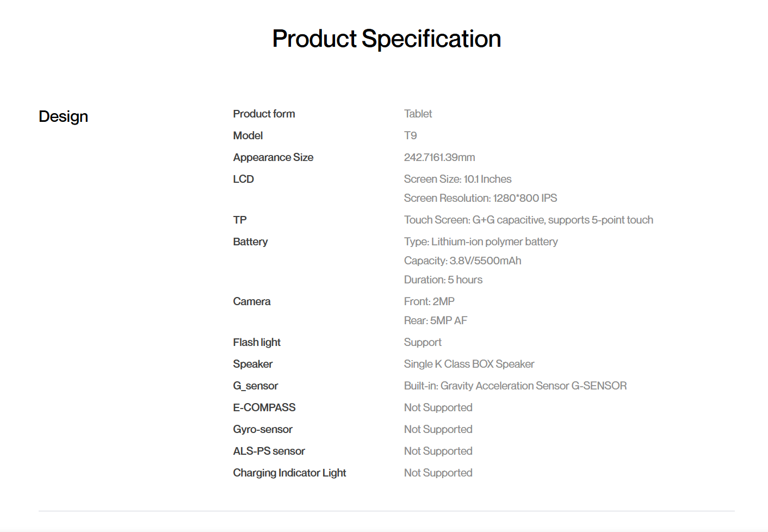768x532 pixels.
Task: Click the Touch Screen G+G capacitive text
Action: (x=528, y=220)
